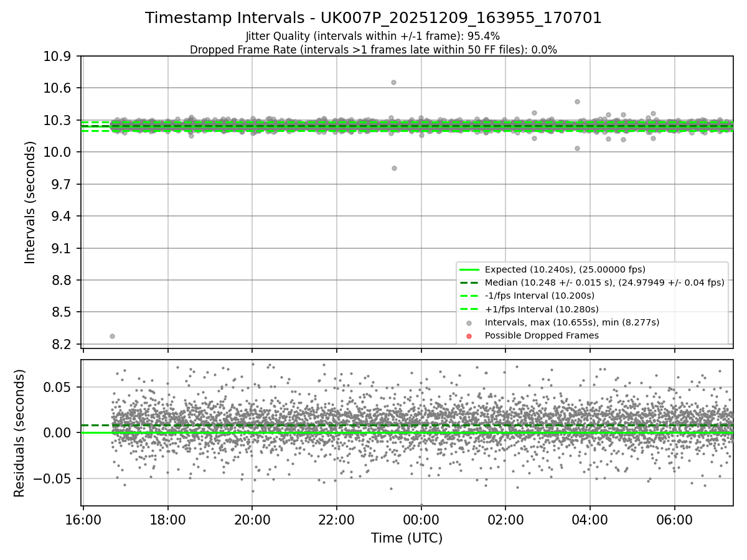Image resolution: width=747 pixels, height=560 pixels.
Task: Click the 'Time (UTC)' x-axis label
Action: click(x=407, y=538)
